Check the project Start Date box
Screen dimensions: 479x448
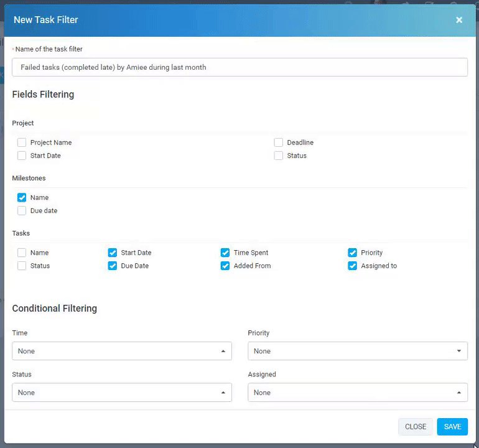click(x=22, y=156)
